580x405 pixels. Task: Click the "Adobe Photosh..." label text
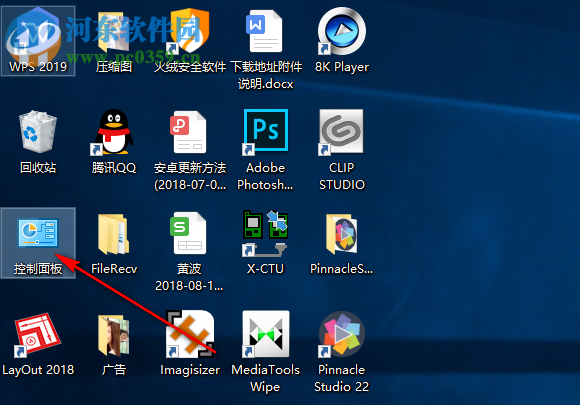click(265, 176)
